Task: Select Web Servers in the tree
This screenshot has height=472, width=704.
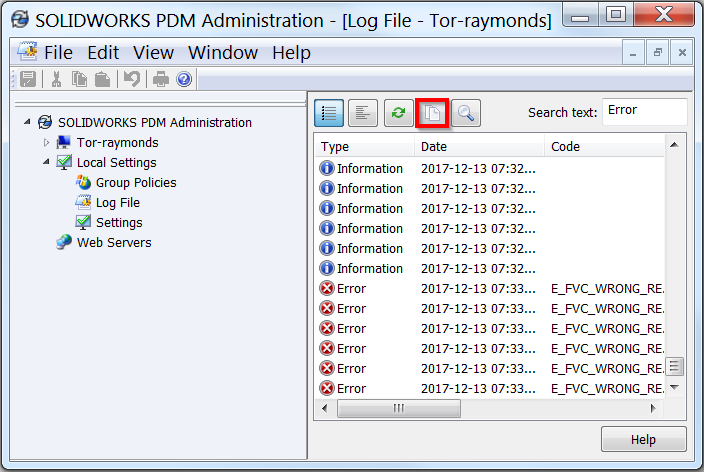Action: coord(114,243)
